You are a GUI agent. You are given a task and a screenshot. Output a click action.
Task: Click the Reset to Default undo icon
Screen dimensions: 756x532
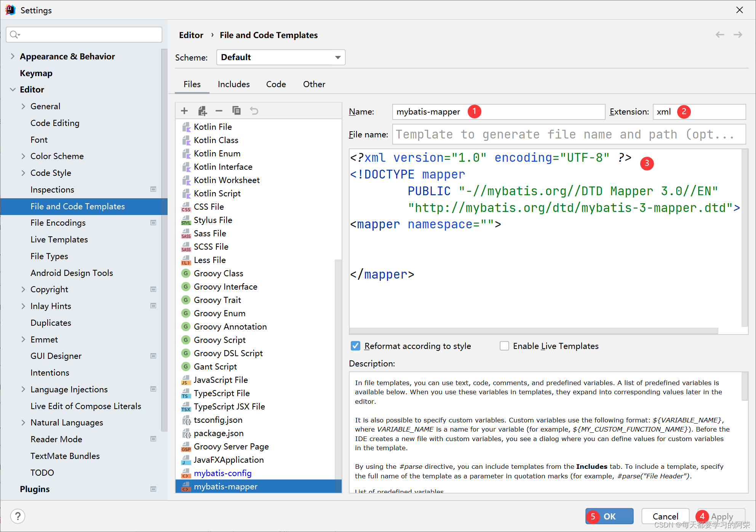coord(254,111)
